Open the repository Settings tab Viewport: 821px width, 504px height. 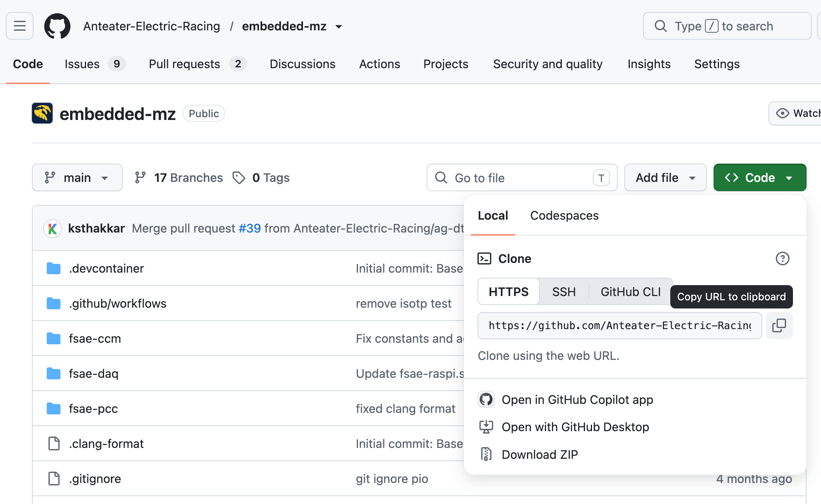[x=717, y=64]
